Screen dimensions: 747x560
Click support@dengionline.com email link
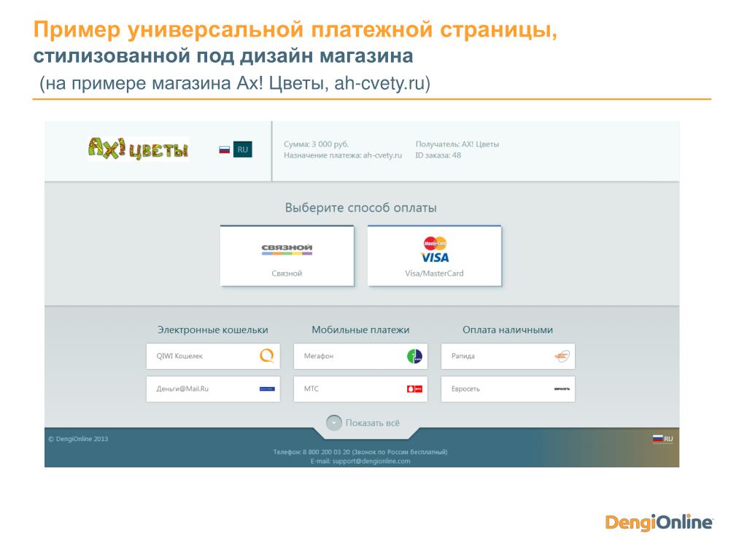pyautogui.click(x=371, y=461)
